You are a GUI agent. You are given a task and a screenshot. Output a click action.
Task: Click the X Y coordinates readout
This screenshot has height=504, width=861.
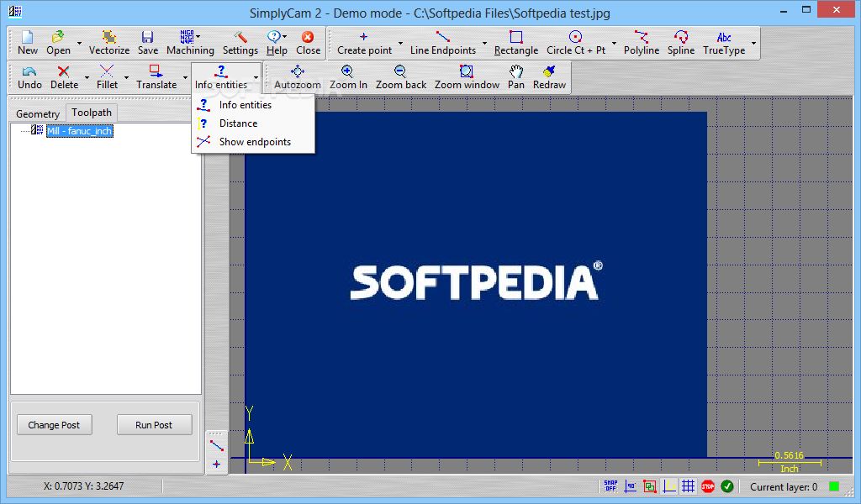[83, 486]
